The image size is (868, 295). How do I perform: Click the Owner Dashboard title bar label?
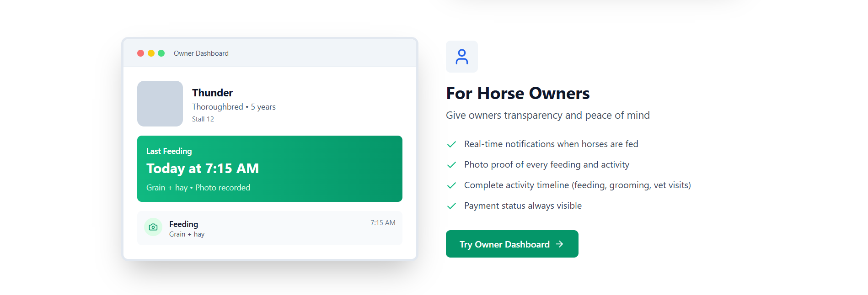click(x=201, y=53)
